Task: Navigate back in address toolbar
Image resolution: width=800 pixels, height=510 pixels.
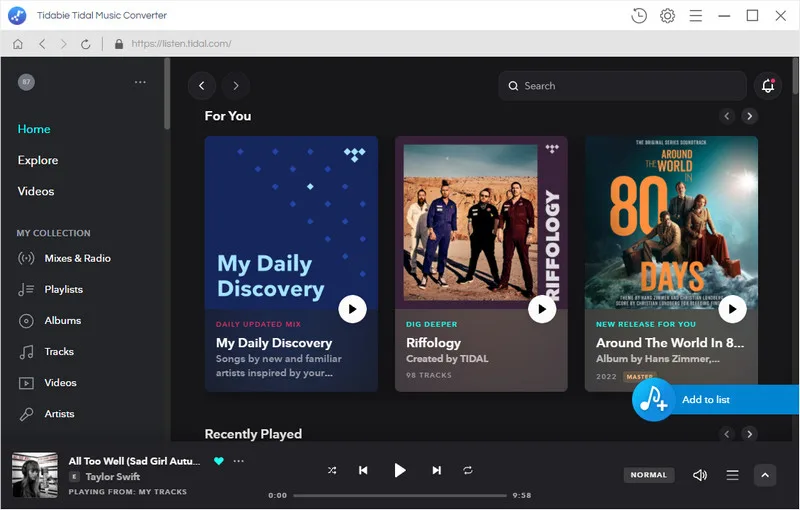Action: pyautogui.click(x=42, y=44)
